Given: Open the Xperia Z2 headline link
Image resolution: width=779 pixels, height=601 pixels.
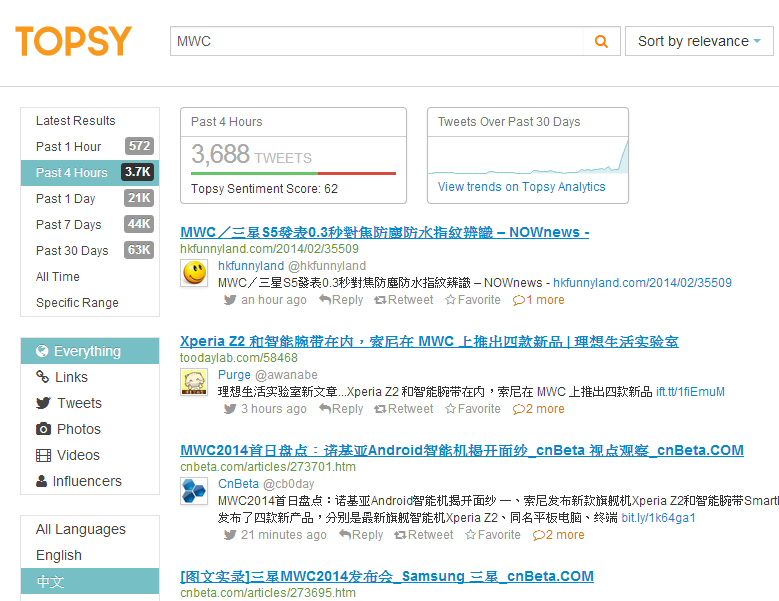Looking at the screenshot, I should 429,341.
